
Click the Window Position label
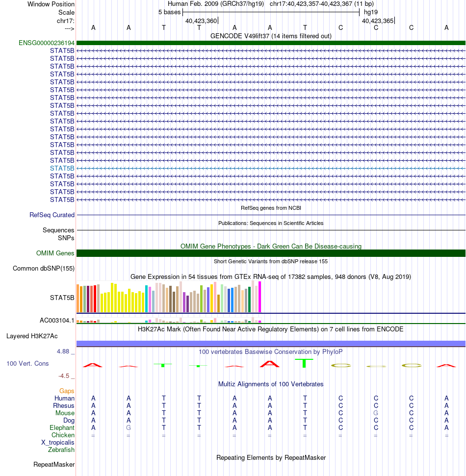click(51, 4)
